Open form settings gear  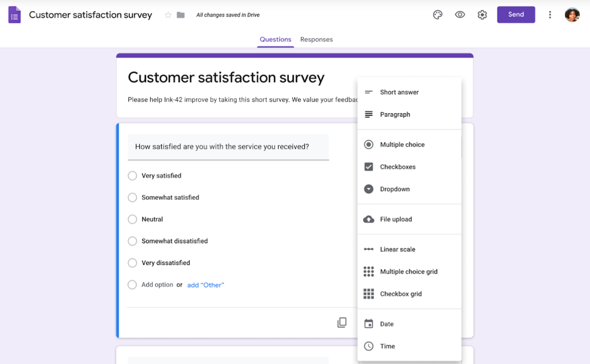(482, 15)
